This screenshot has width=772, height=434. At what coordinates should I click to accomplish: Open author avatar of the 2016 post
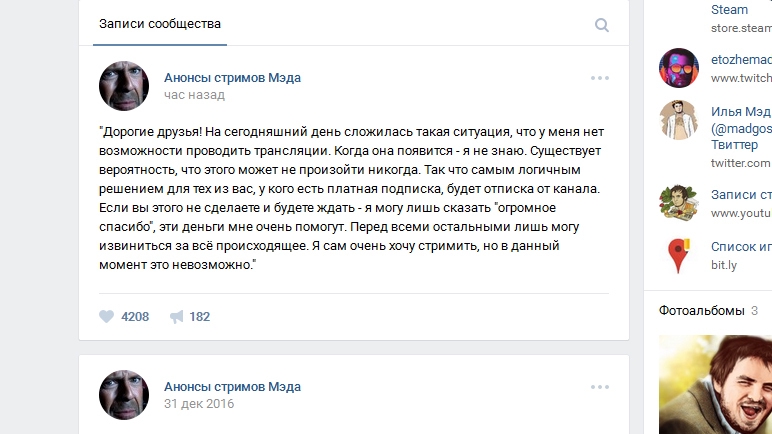click(124, 395)
